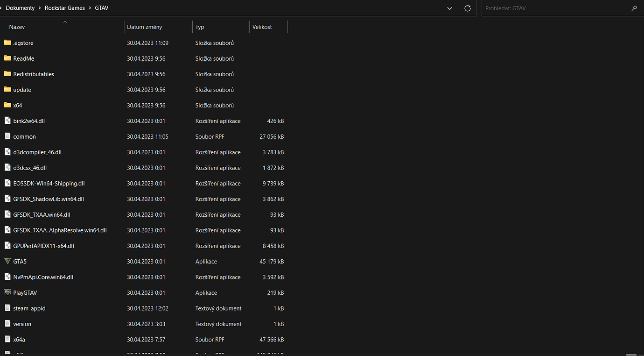Viewport: 644px width, 356px height.
Task: Sort files by Název column
Action: point(17,27)
